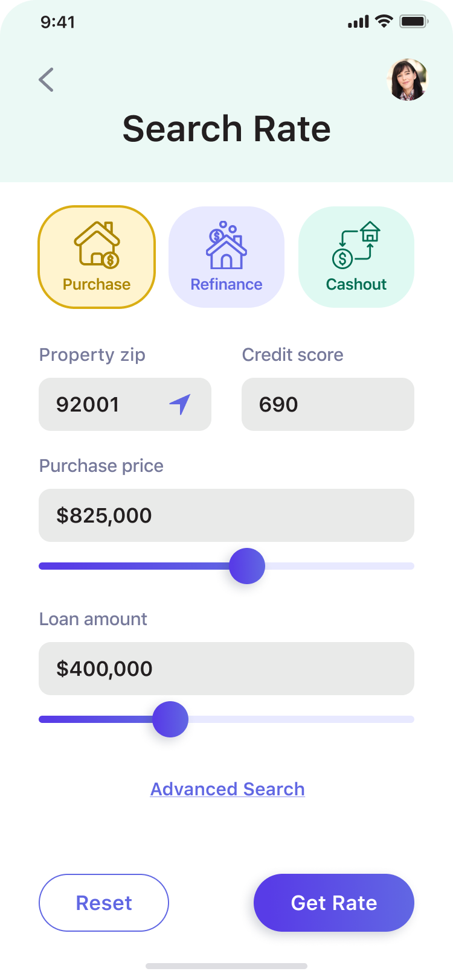This screenshot has height=980, width=453.
Task: Click the Loan amount slider handle
Action: [x=170, y=719]
